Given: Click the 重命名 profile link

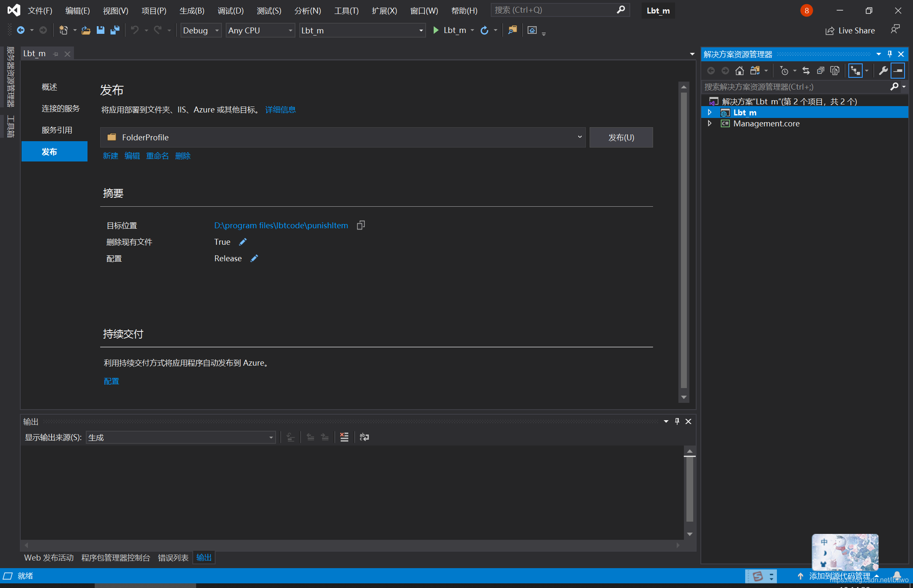Looking at the screenshot, I should pos(157,156).
